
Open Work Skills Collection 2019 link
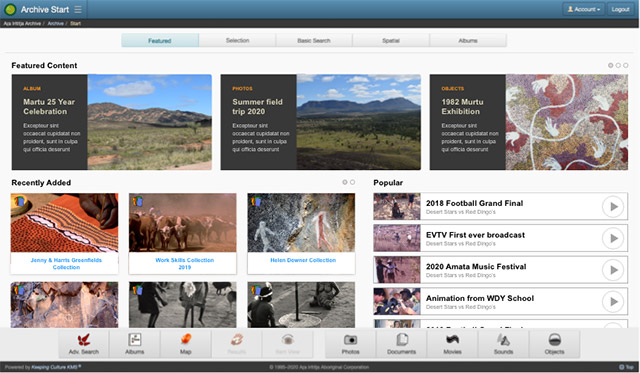click(184, 263)
